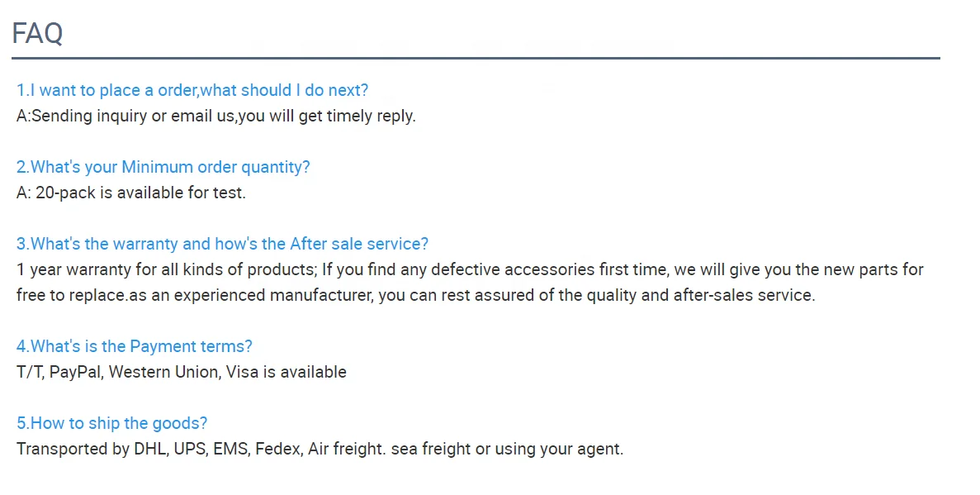
Task: Click 'UPS' in the shipping answer
Action: pyautogui.click(x=189, y=449)
